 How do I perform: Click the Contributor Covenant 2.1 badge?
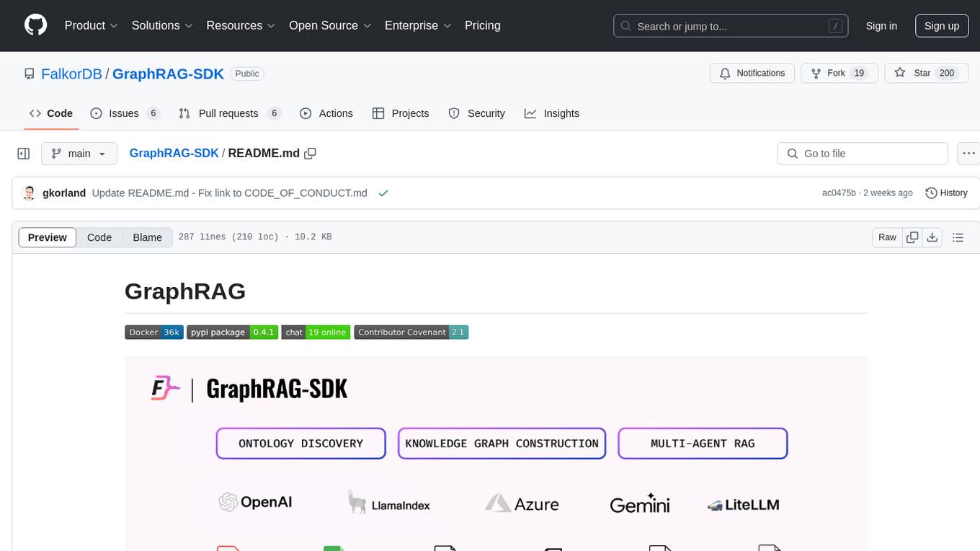411,332
